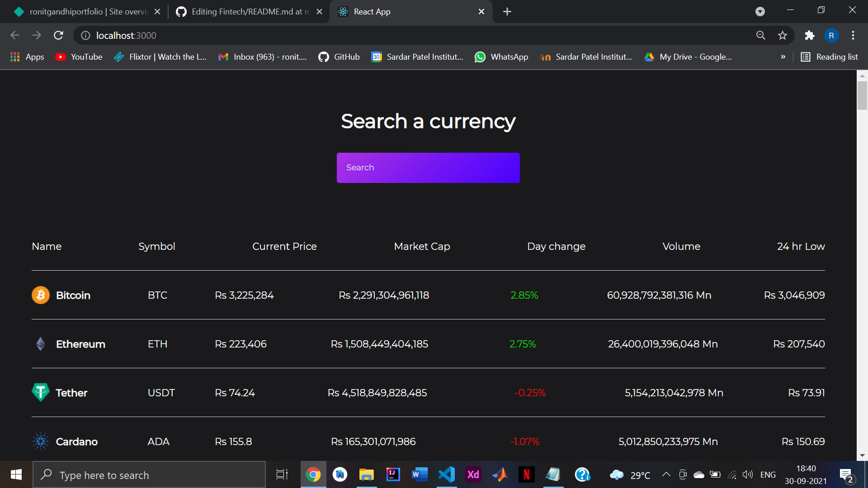Image resolution: width=868 pixels, height=488 pixels.
Task: Click the Windows Start button
Action: tap(16, 474)
